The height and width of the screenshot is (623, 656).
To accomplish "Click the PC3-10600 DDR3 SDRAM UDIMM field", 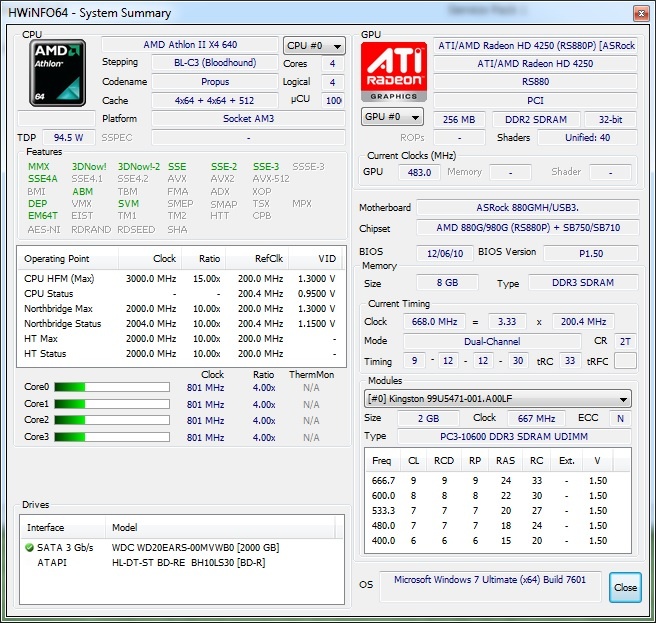I will click(514, 436).
